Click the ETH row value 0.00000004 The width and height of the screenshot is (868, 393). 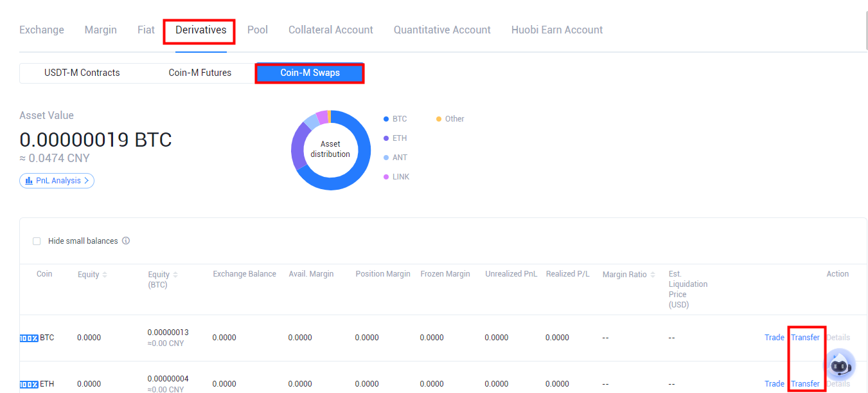168,379
